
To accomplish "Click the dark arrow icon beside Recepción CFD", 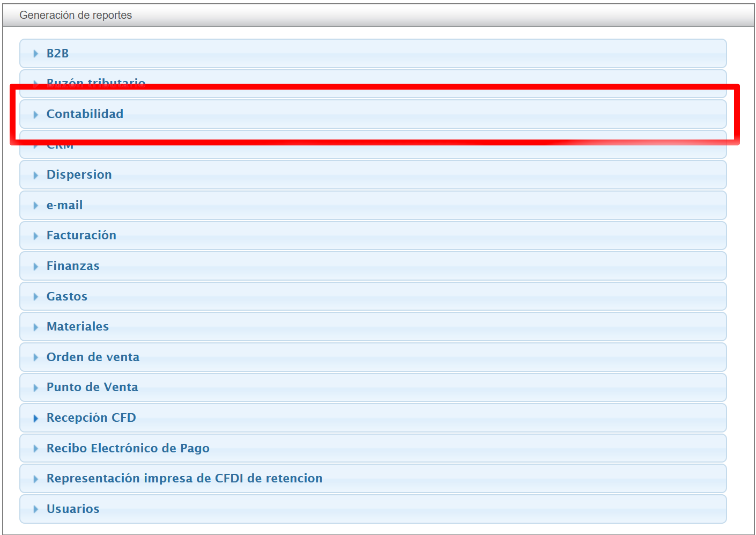I will [36, 418].
